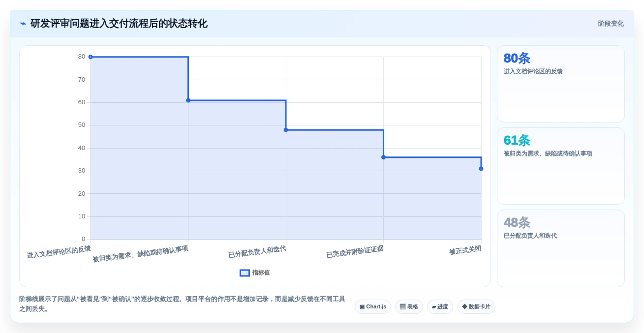Image resolution: width=644 pixels, height=333 pixels.
Task: Click the panel title 研发评审问题进入交付流程后的状态转化
Action: [119, 24]
